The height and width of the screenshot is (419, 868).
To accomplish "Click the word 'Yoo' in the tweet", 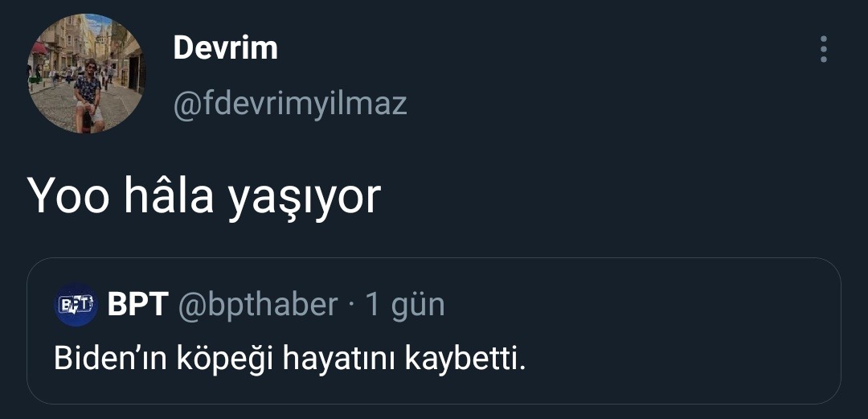I will coord(68,197).
